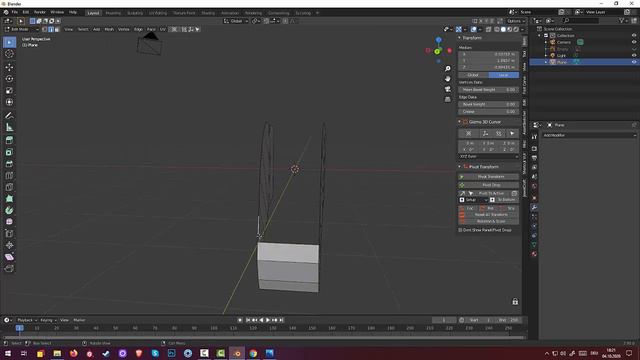Select the Poly Build tool

9,199
